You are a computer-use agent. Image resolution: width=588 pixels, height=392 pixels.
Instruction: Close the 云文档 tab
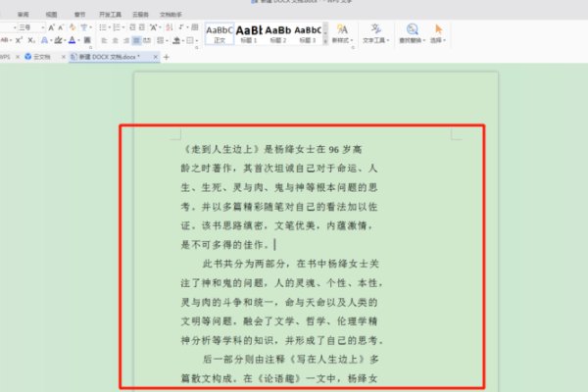pos(63,57)
